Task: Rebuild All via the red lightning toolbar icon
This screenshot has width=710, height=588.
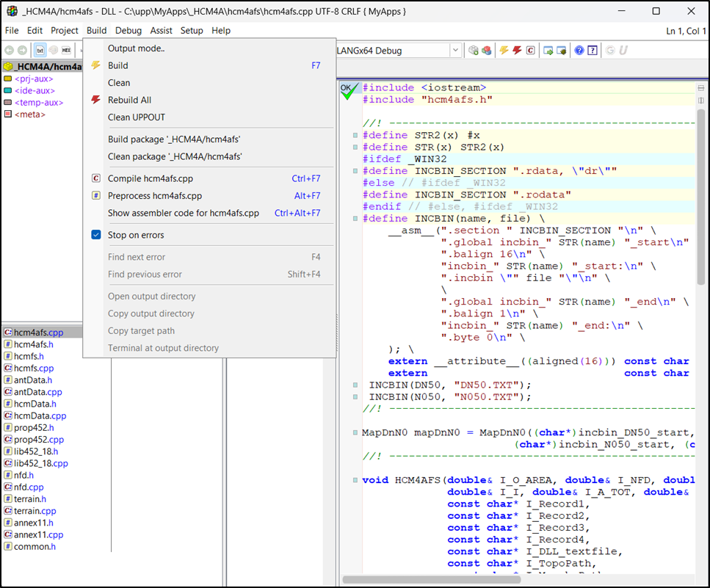Action: (516, 50)
